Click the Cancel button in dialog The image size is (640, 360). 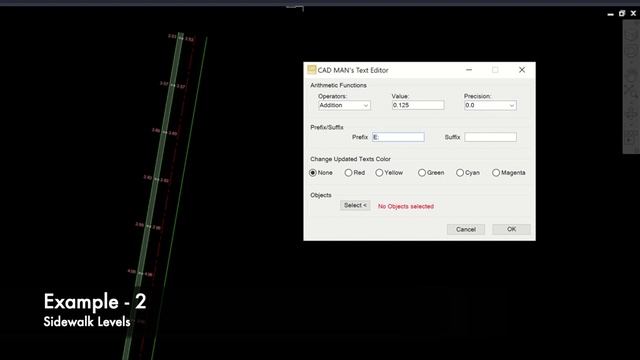point(466,229)
